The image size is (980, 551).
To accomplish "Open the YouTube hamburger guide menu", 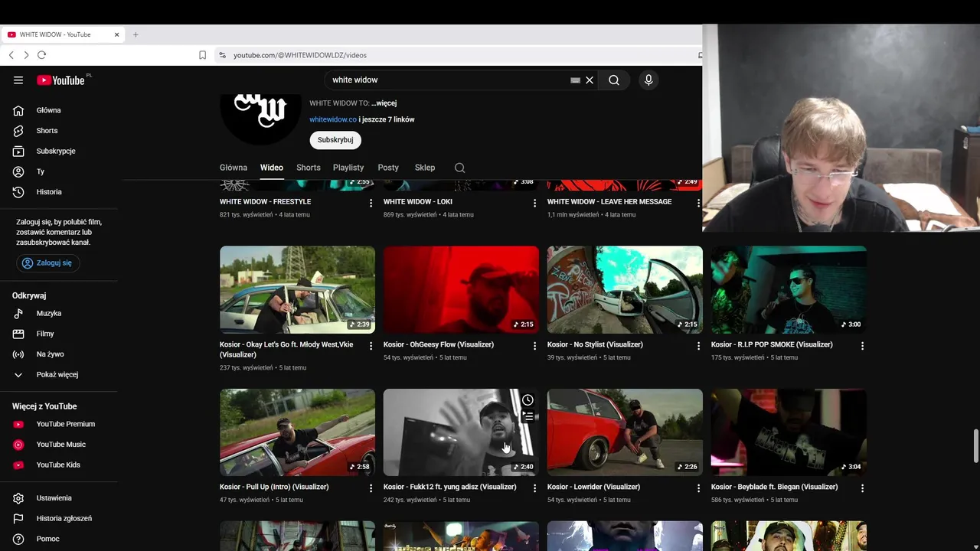I will (18, 80).
